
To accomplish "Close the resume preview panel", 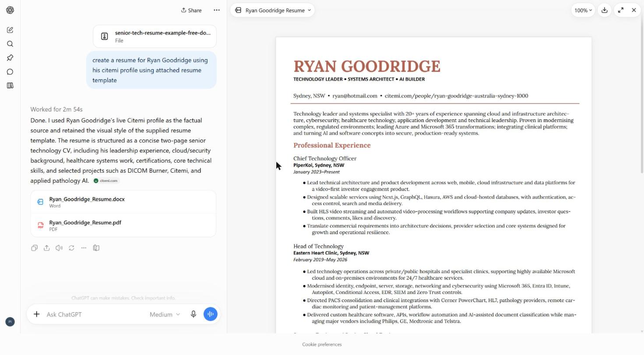I will pyautogui.click(x=634, y=10).
